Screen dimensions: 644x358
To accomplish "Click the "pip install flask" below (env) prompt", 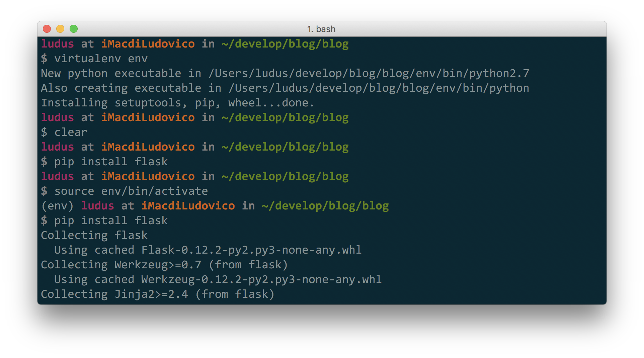I will point(111,220).
